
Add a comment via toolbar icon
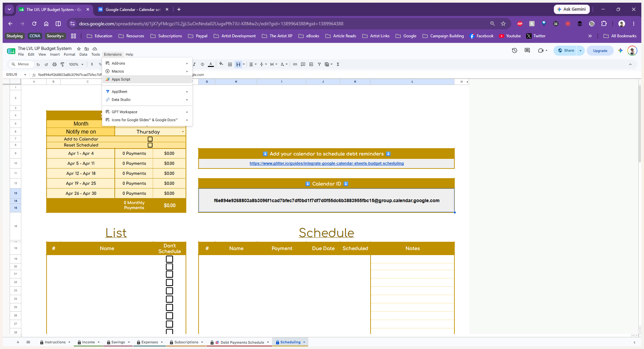pos(303,64)
